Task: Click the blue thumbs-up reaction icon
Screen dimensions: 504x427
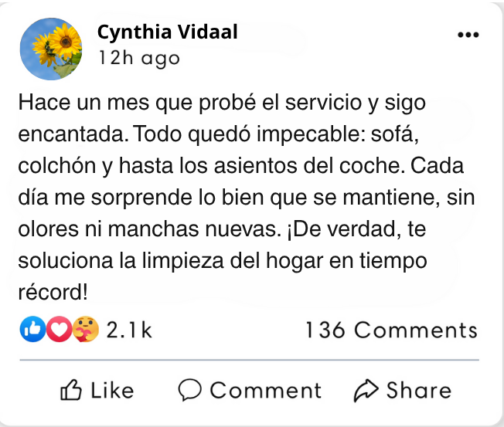Action: coord(32,330)
